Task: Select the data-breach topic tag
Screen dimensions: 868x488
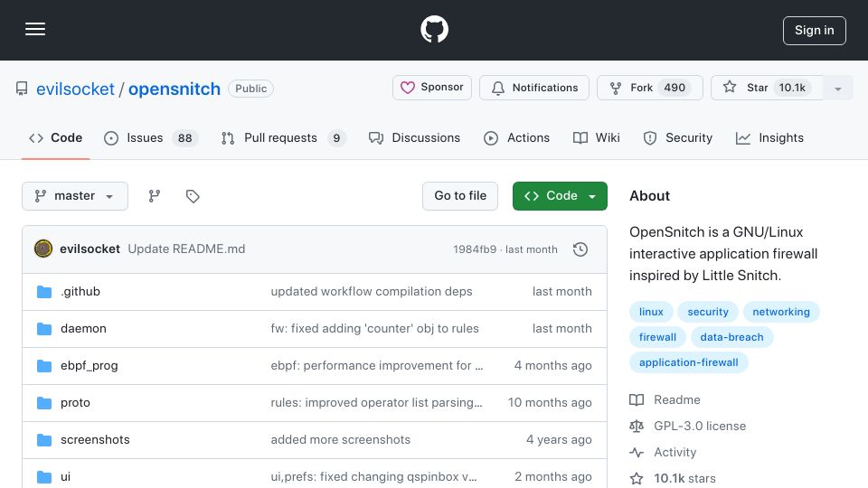Action: click(731, 337)
